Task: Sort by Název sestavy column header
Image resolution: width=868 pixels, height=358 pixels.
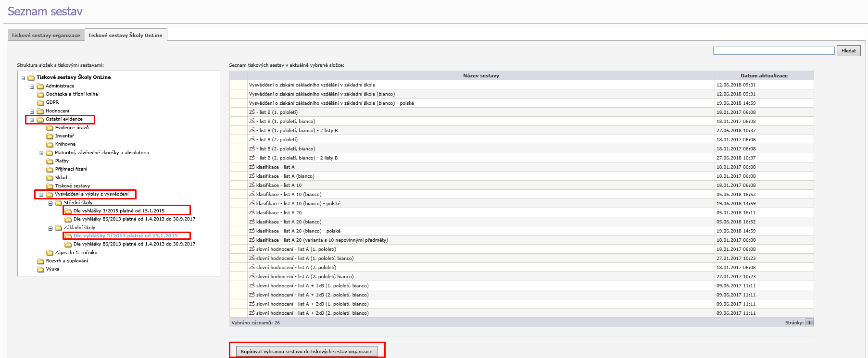Action: click(x=481, y=75)
